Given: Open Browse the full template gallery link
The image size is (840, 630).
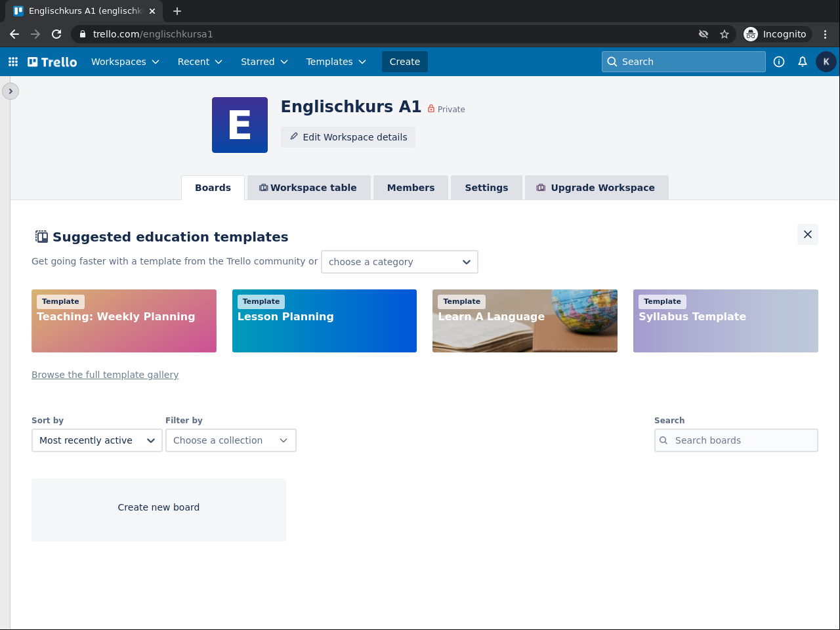Looking at the screenshot, I should point(105,375).
